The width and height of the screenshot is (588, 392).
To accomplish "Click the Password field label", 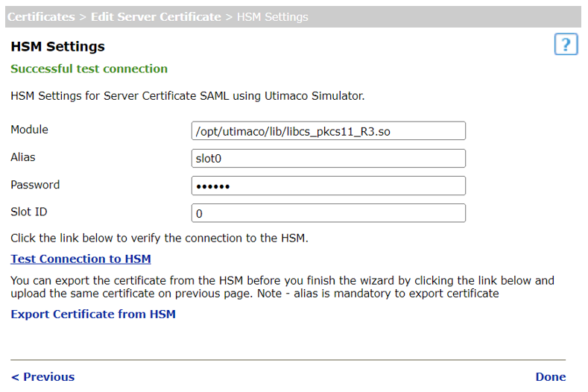I will [x=35, y=185].
